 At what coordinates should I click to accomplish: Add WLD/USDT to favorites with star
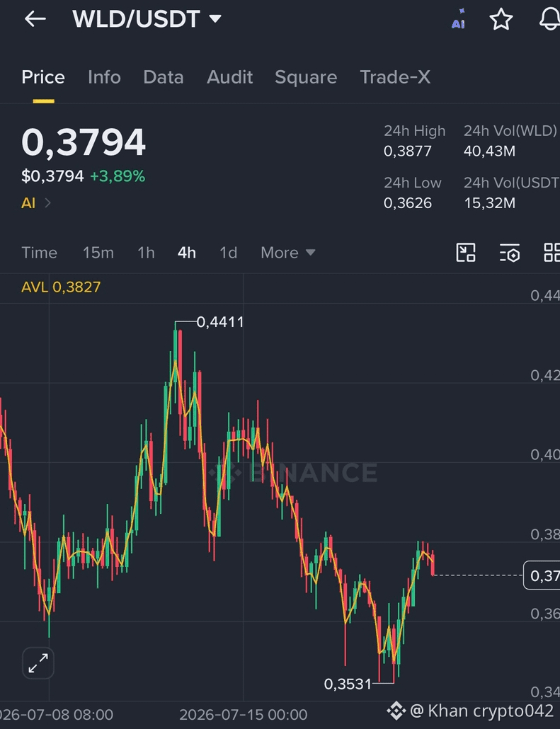(x=501, y=19)
